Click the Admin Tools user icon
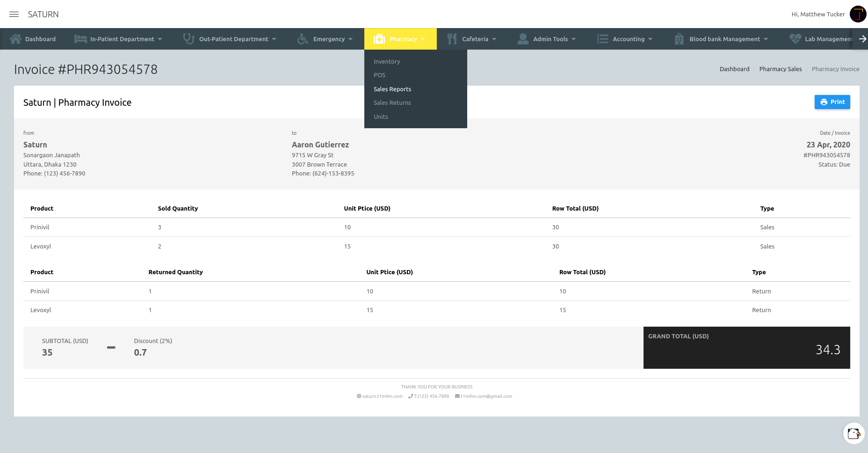Screen dimensions: 868x453 pyautogui.click(x=523, y=39)
